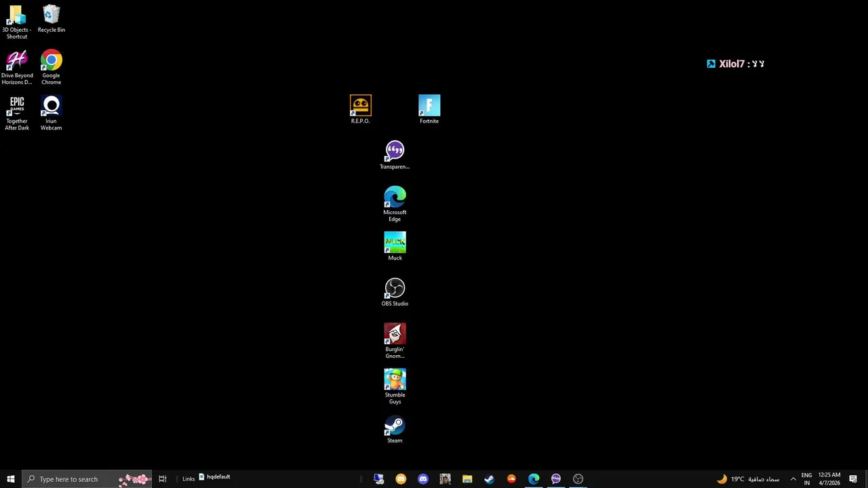868x488 pixels.
Task: Select the Iriun Webcam desktop icon
Action: pyautogui.click(x=51, y=113)
